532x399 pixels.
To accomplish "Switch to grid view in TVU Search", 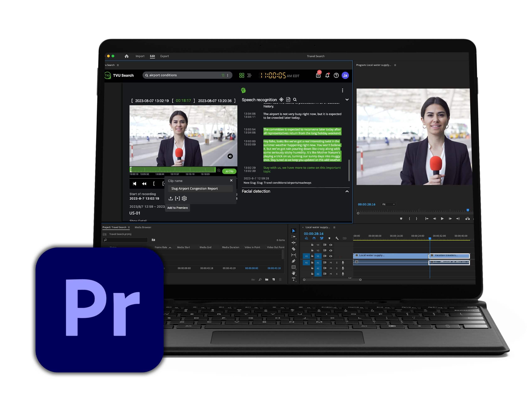I will [241, 75].
